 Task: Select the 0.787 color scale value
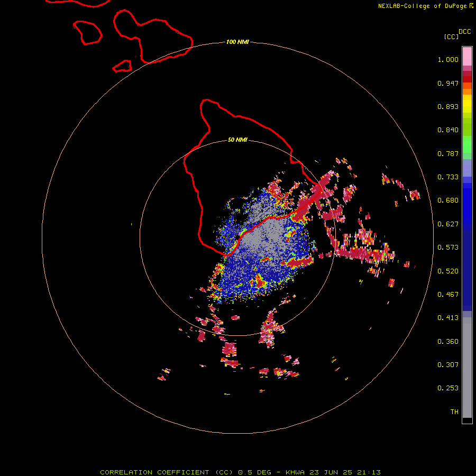[448, 153]
